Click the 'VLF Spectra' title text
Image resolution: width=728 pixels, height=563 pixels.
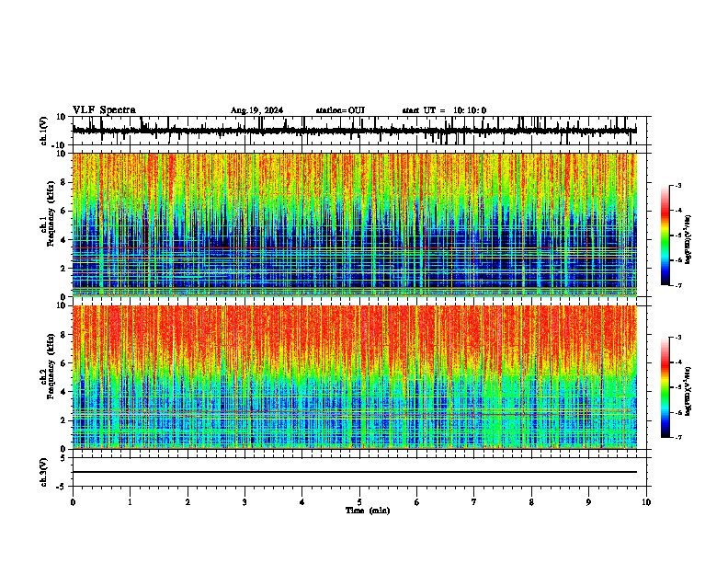104,110
